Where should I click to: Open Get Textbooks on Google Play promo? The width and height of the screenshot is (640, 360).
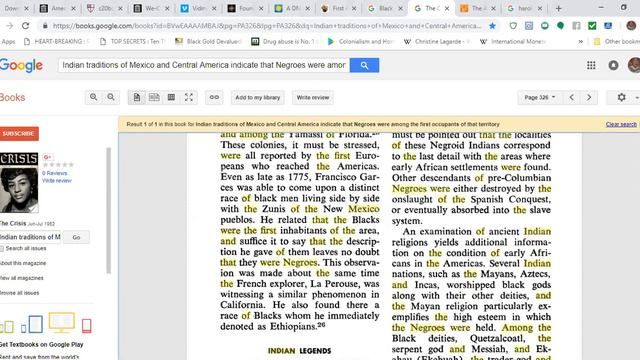(x=42, y=344)
